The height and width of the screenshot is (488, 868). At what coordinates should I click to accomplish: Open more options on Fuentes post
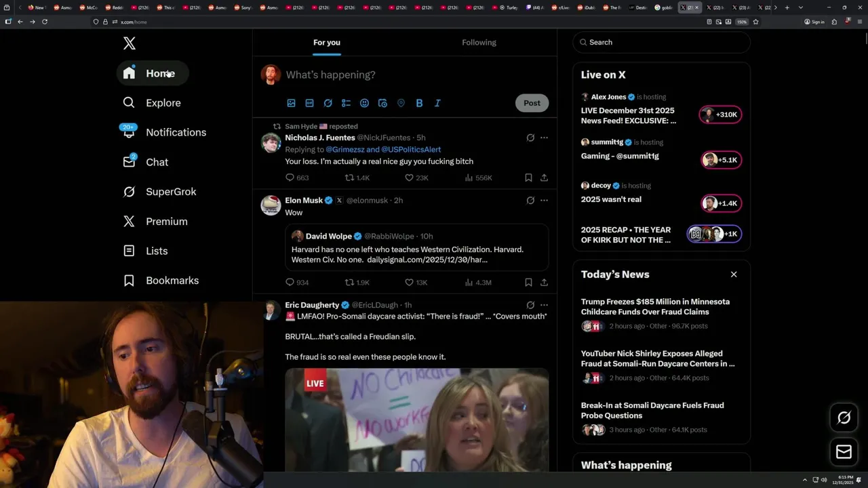544,138
